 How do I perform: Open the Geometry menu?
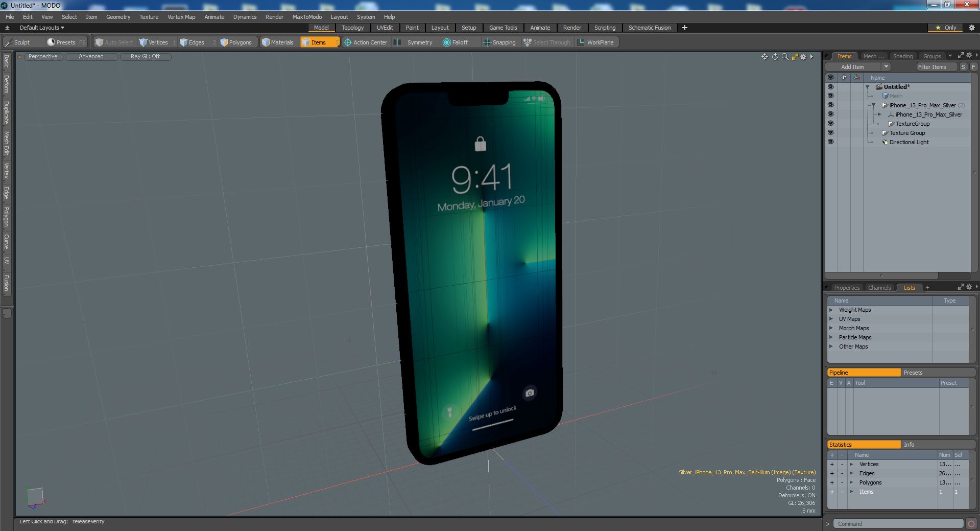pos(118,17)
